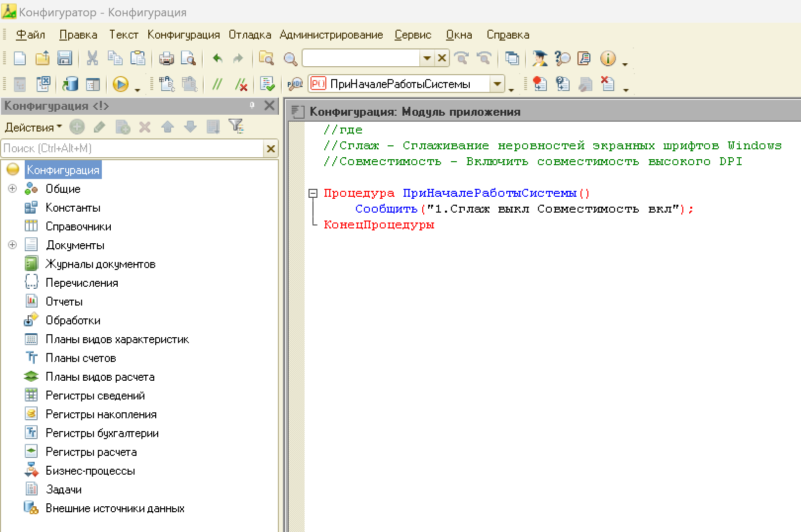Click the magnifier Search icon

click(x=290, y=59)
